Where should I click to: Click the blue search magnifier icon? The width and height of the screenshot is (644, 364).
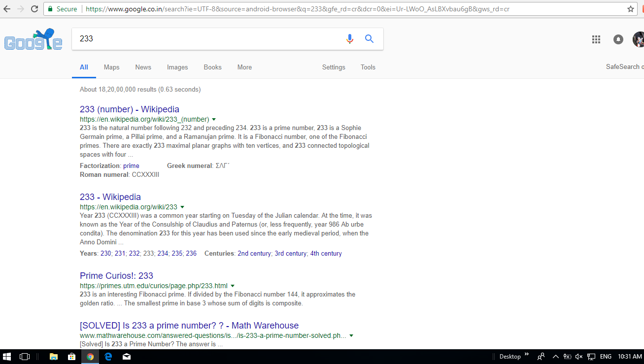pyautogui.click(x=369, y=39)
